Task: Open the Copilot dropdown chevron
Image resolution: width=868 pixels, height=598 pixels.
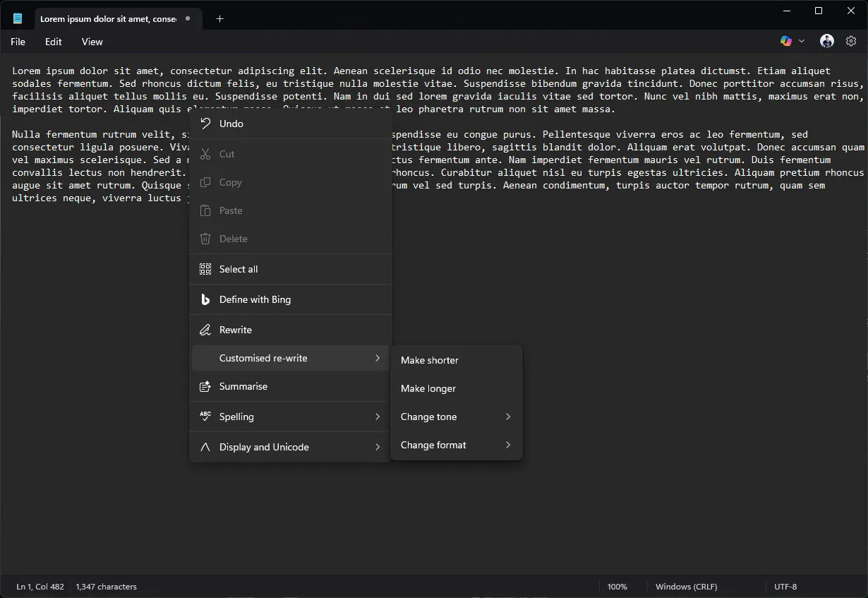Action: pyautogui.click(x=802, y=41)
